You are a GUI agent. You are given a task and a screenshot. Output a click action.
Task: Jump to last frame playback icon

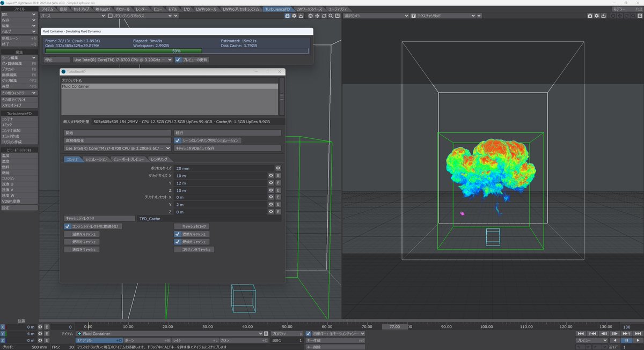pos(637,333)
